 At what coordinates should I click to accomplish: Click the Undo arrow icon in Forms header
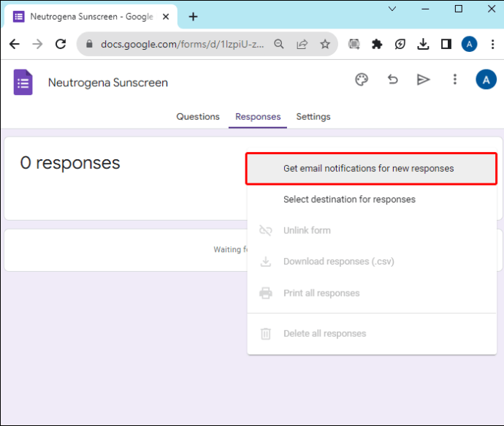pos(392,79)
